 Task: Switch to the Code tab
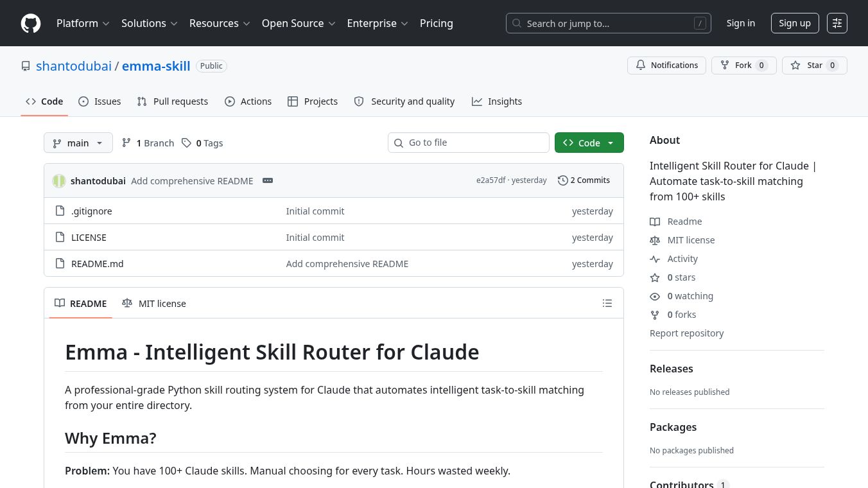(x=44, y=101)
